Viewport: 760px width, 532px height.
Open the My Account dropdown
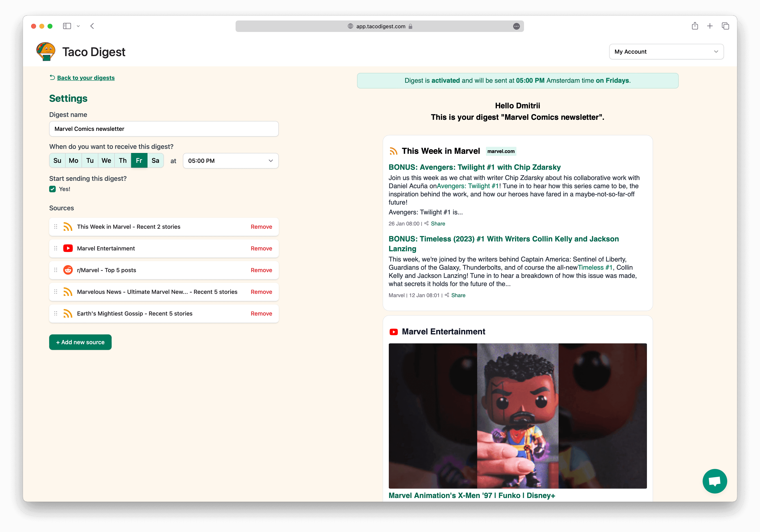666,52
